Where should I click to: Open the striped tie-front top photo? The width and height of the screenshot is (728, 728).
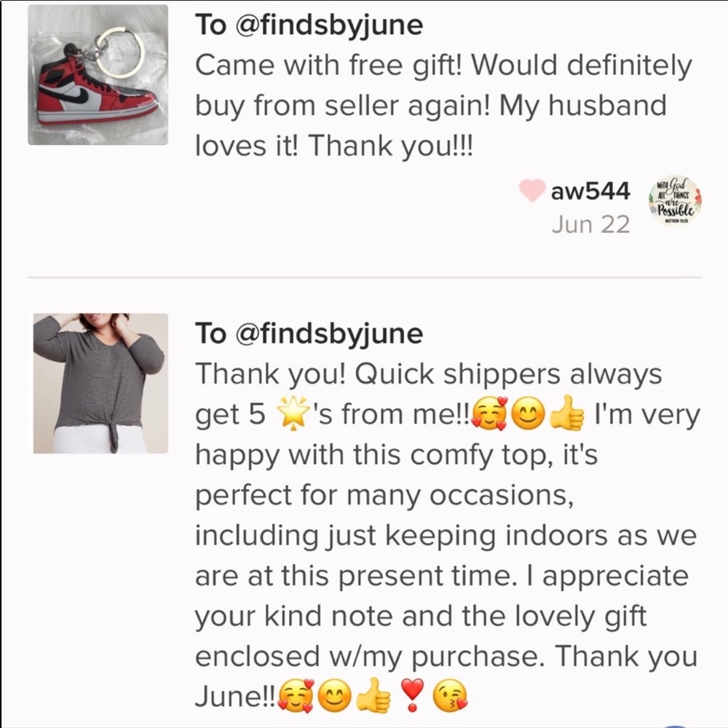coord(100,384)
